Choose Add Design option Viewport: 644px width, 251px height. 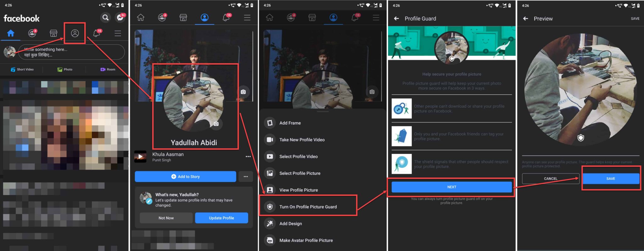[x=323, y=224]
